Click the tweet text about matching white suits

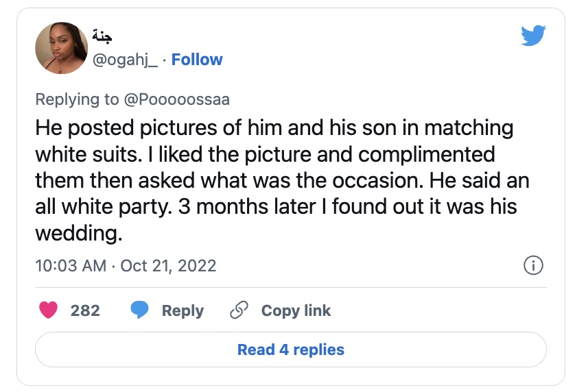tap(274, 127)
